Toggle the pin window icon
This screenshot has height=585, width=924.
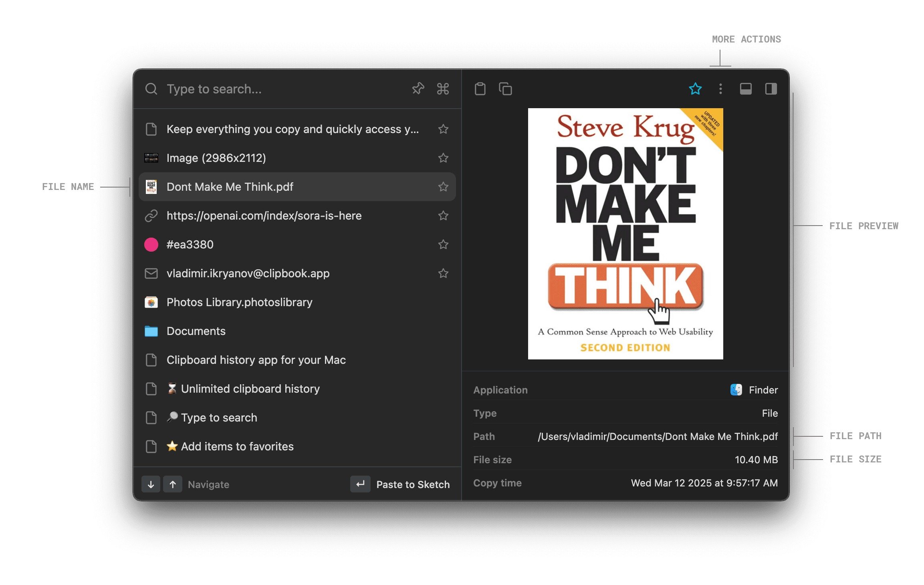point(418,89)
